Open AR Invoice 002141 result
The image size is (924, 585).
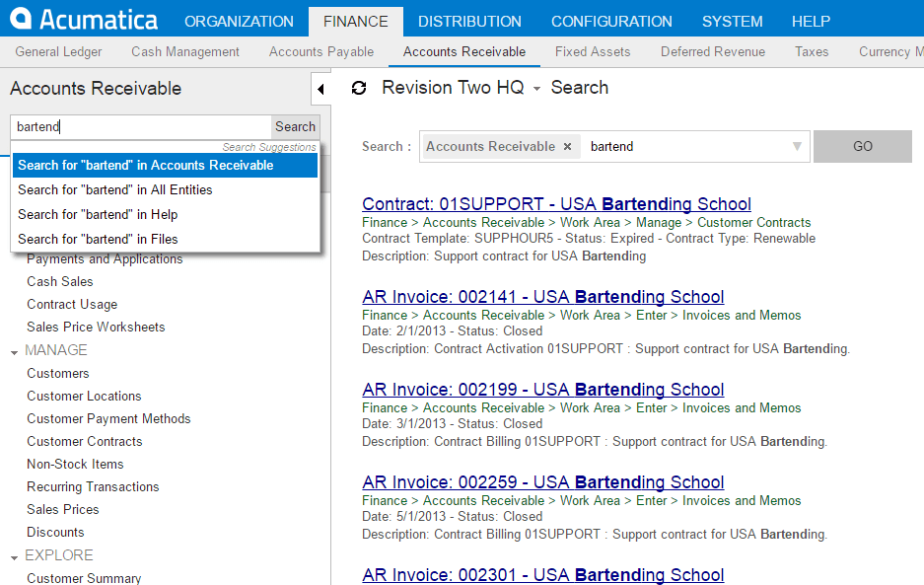click(x=542, y=297)
